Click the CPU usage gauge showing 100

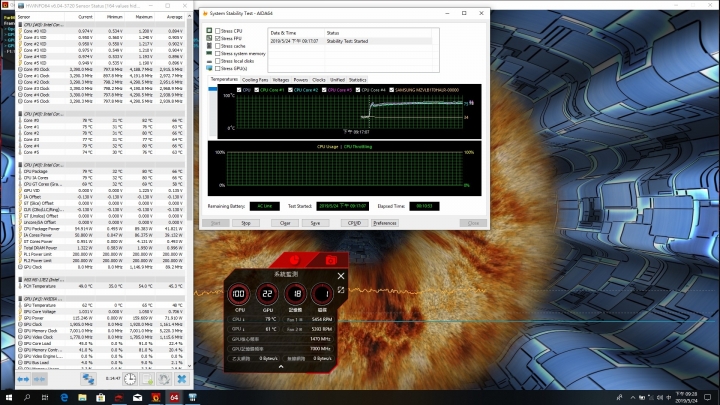pos(239,294)
